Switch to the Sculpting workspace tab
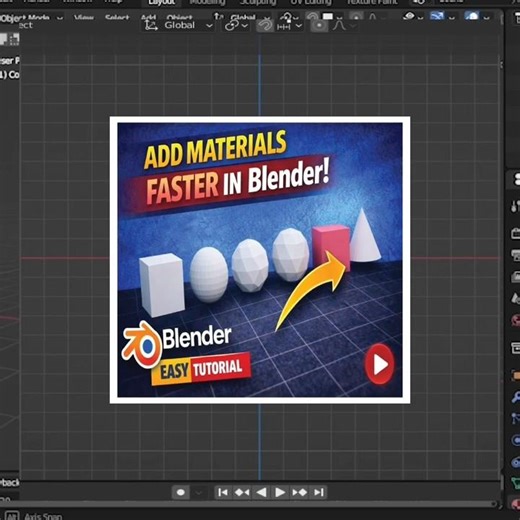Screen dimensions: 520x520 [258, 3]
